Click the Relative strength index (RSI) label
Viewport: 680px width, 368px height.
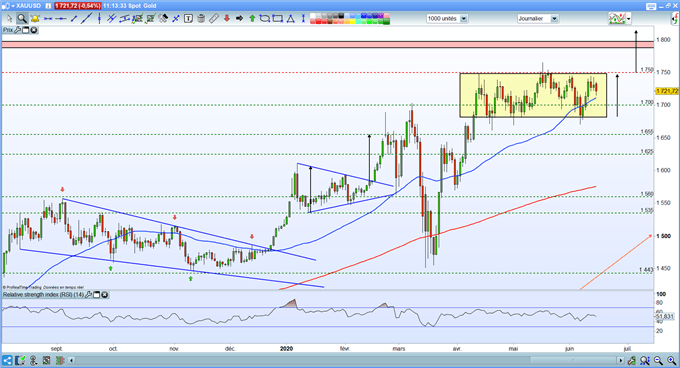[x=43, y=295]
